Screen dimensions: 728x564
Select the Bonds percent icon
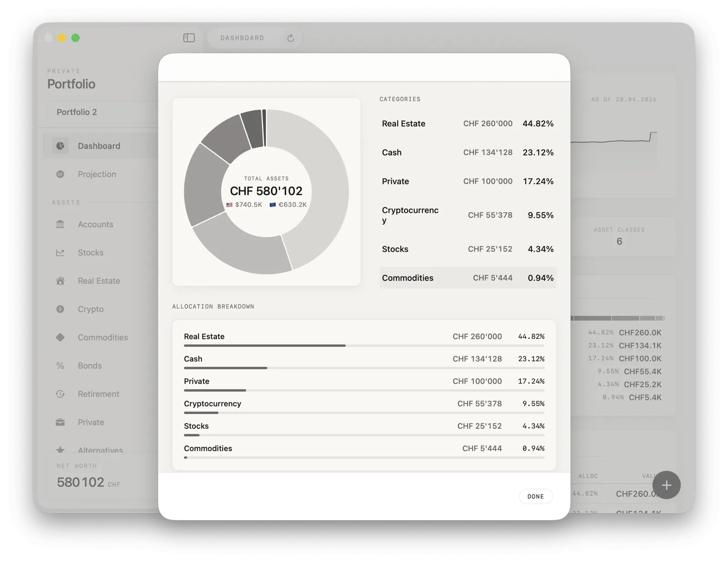pyautogui.click(x=60, y=365)
